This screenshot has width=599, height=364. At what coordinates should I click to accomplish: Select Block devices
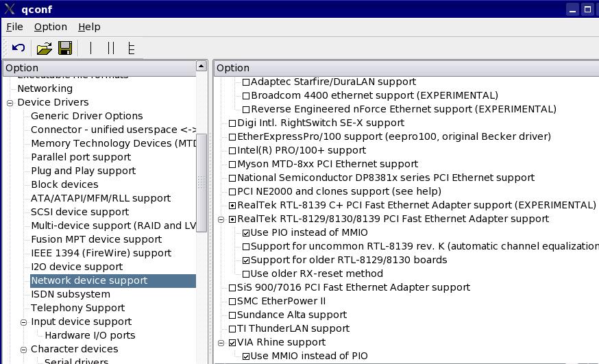(64, 184)
